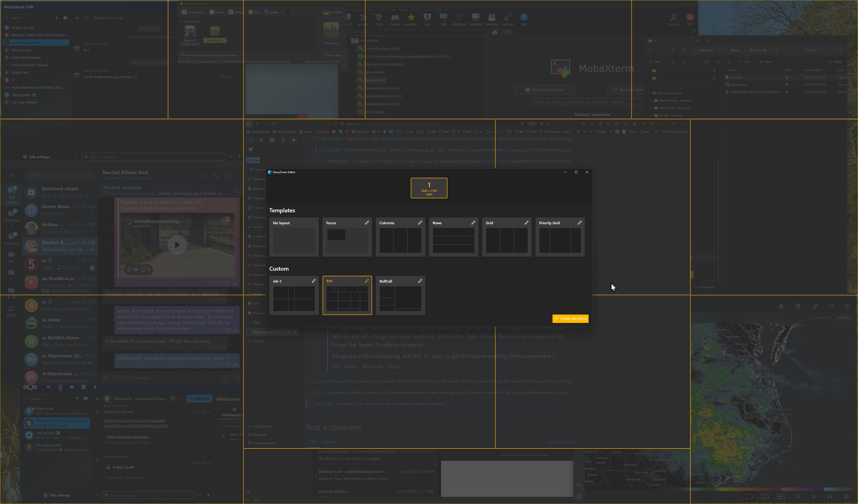The width and height of the screenshot is (858, 504).
Task: Select the No layout template card
Action: [294, 237]
